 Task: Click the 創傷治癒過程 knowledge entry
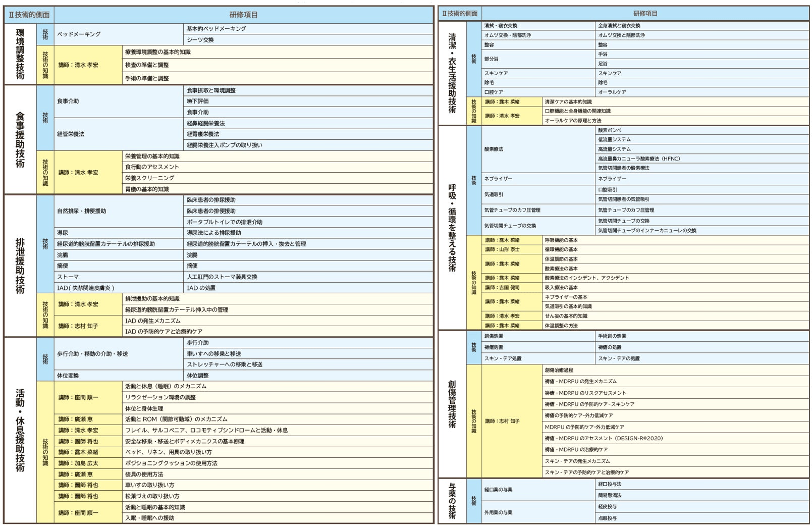(559, 370)
